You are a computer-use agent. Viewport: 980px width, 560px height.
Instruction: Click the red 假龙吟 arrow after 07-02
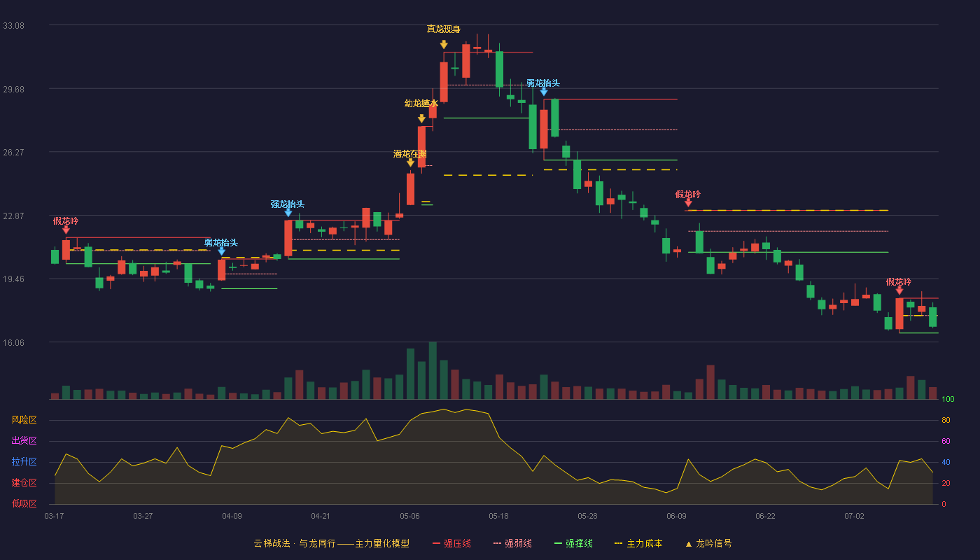pyautogui.click(x=899, y=290)
